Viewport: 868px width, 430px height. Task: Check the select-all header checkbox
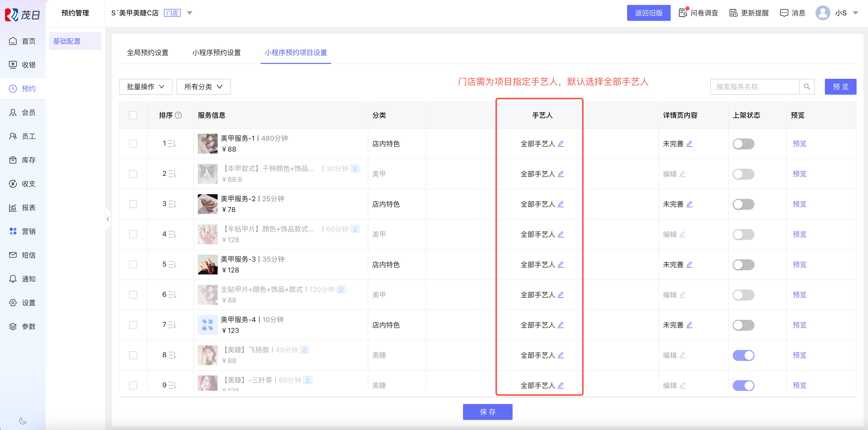point(133,115)
